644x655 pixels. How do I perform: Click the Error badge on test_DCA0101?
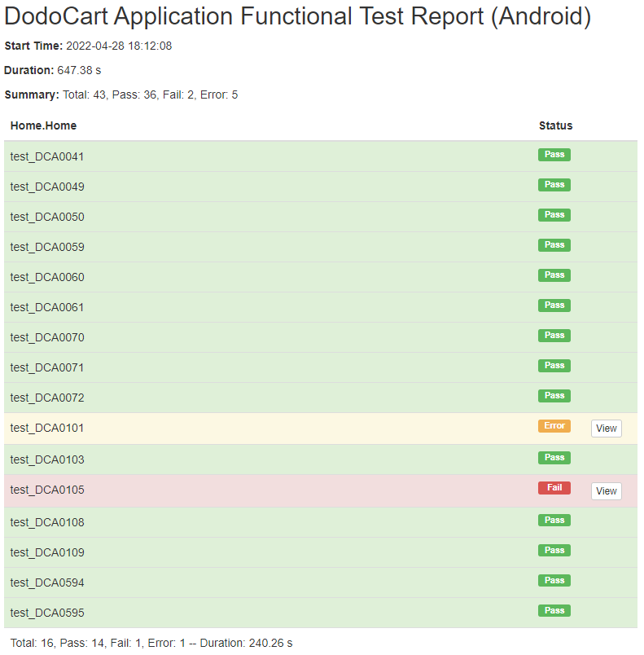pos(554,425)
